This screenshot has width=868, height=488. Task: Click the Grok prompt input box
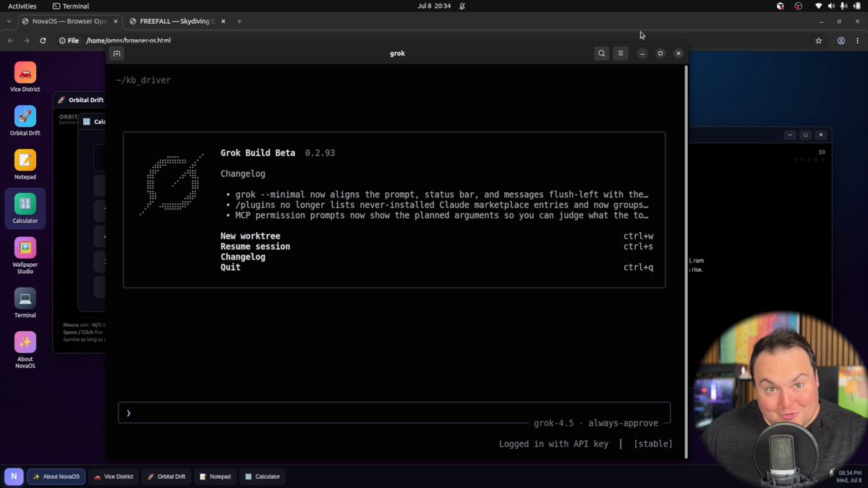point(394,413)
